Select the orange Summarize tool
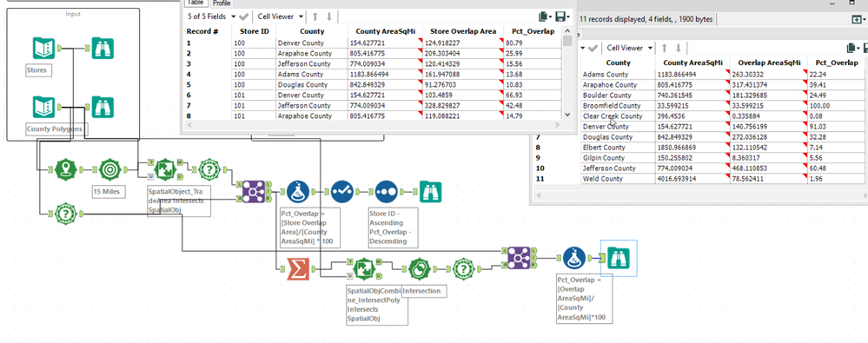 click(298, 269)
